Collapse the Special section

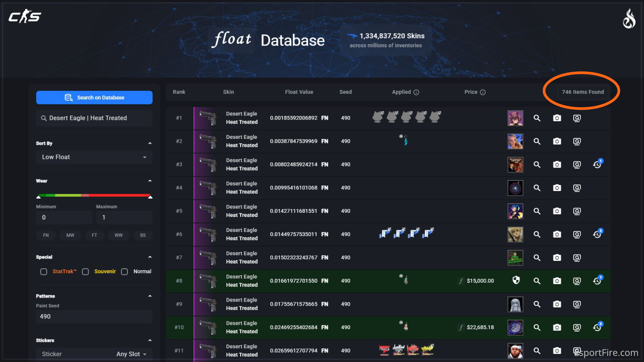point(150,257)
